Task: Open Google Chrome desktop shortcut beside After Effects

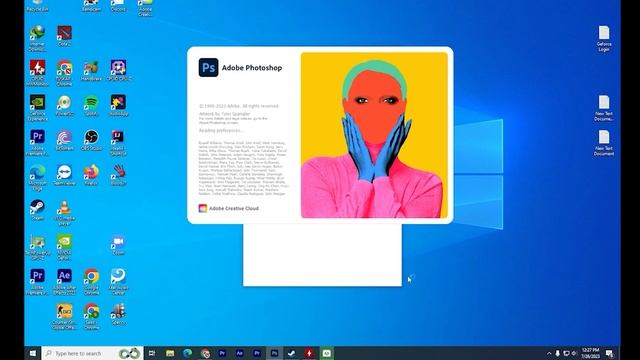Action: (91, 282)
